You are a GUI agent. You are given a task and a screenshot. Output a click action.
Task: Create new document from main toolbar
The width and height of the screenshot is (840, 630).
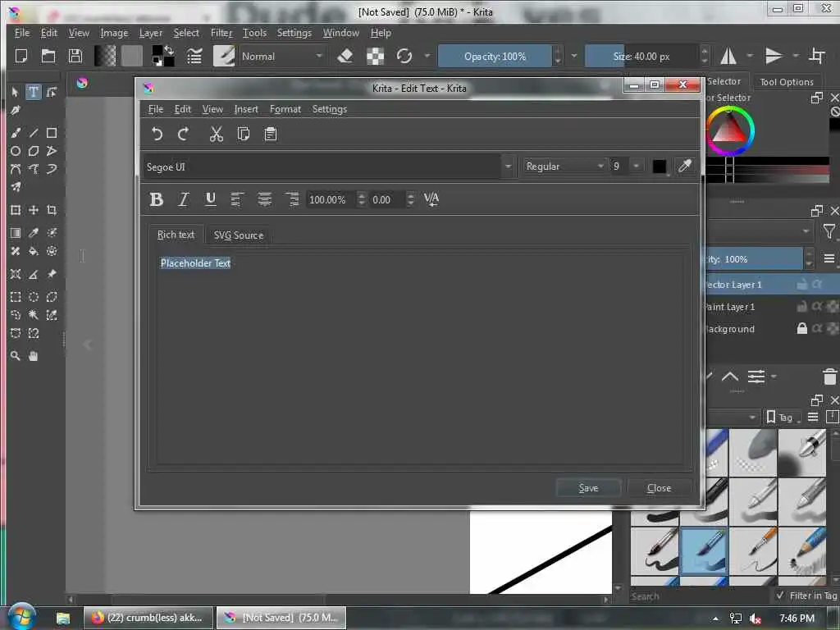click(x=21, y=56)
